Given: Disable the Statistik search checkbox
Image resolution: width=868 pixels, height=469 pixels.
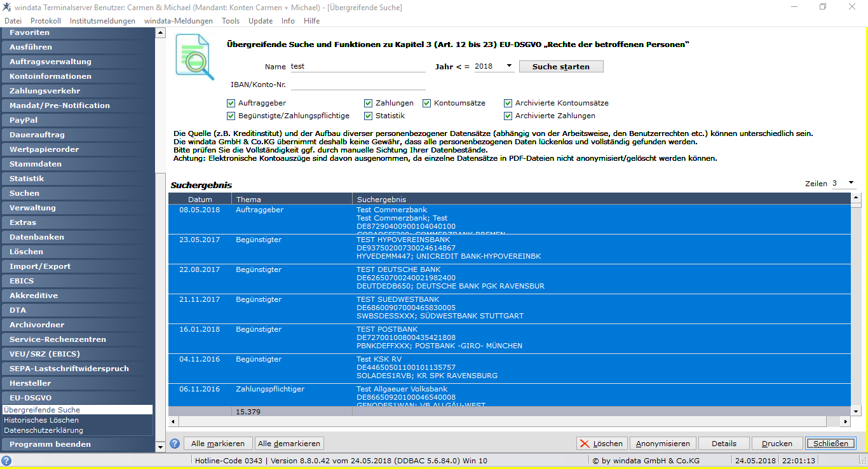Looking at the screenshot, I should pyautogui.click(x=369, y=116).
